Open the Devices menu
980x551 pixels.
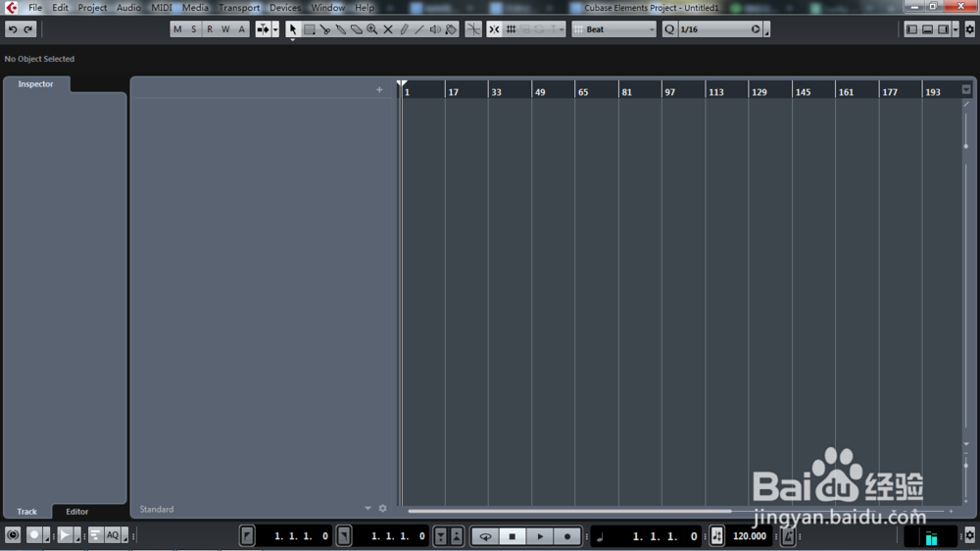click(285, 8)
